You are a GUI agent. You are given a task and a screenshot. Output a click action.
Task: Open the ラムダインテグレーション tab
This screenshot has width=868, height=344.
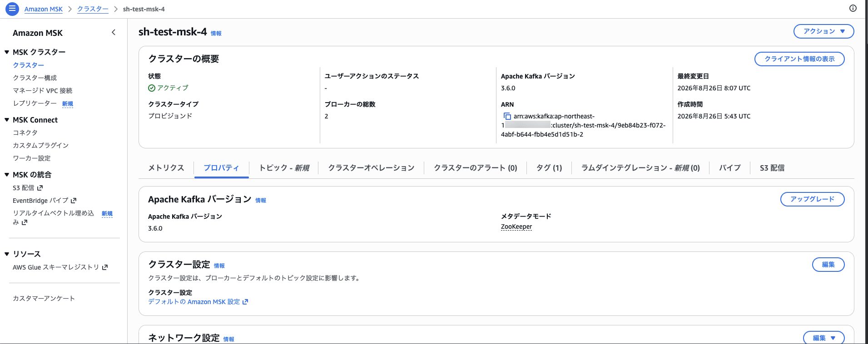pos(640,168)
